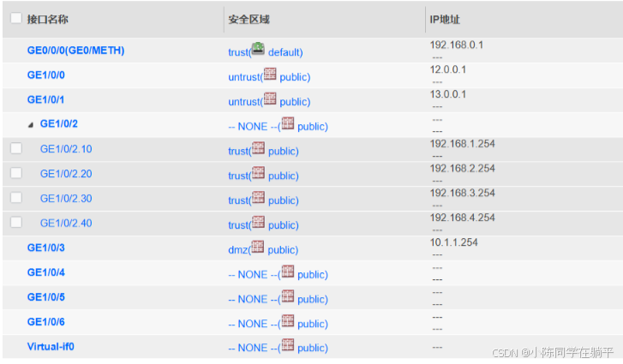Click the firewall icon in GE1/0/2.30 row
The width and height of the screenshot is (623, 364).
point(258,197)
